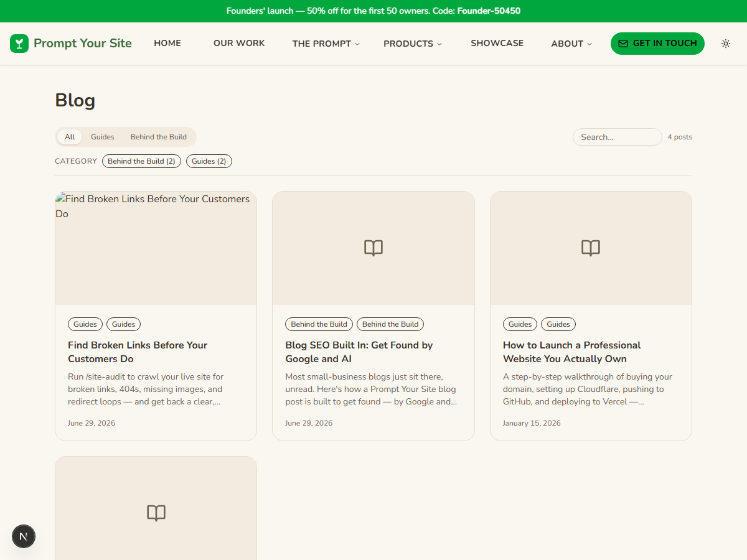Select the Guides filter tab
Viewport: 747px width, 560px height.
(103, 137)
